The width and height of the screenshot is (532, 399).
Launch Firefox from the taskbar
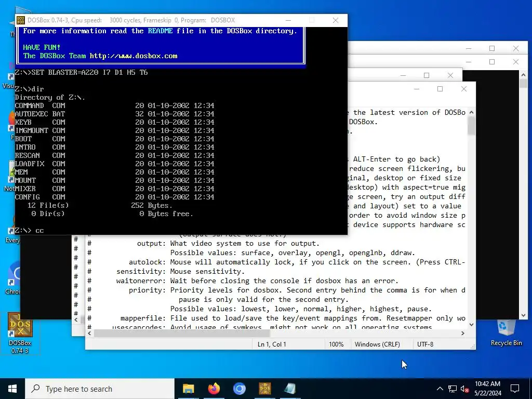pos(214,389)
